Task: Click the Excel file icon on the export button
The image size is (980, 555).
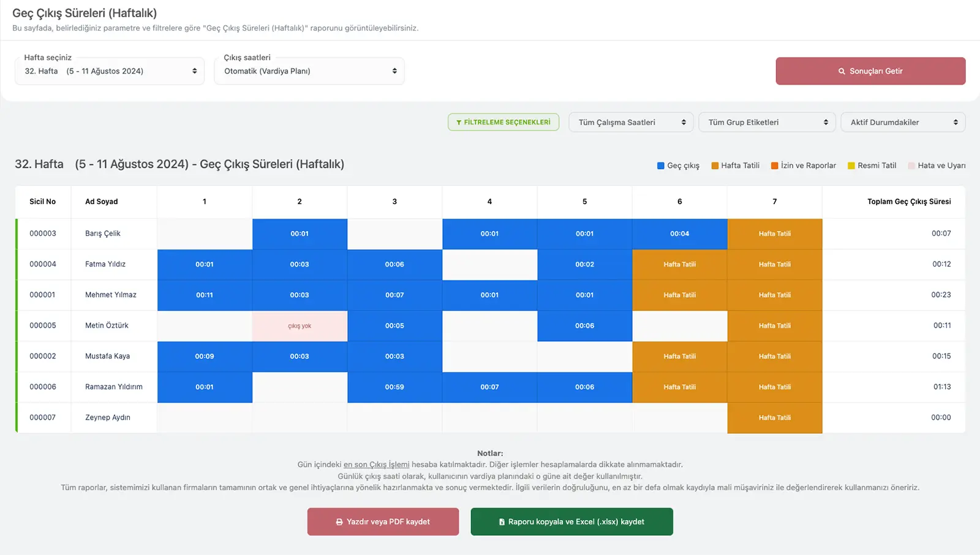Action: click(x=502, y=522)
